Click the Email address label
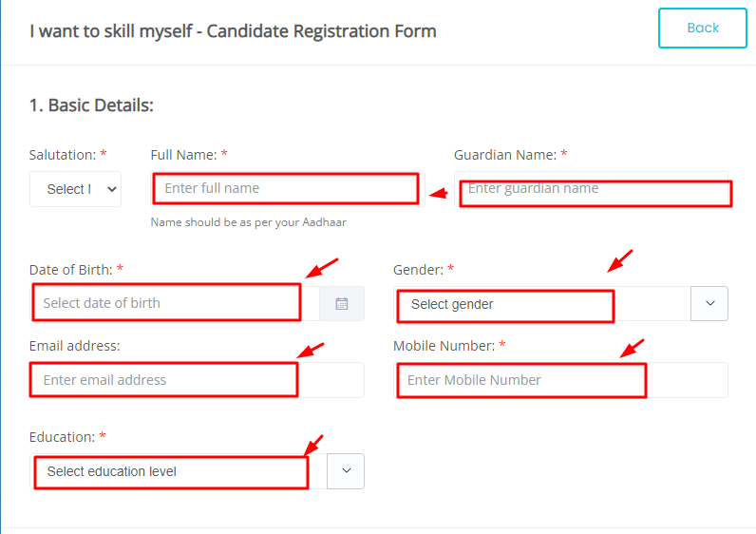 (x=75, y=346)
